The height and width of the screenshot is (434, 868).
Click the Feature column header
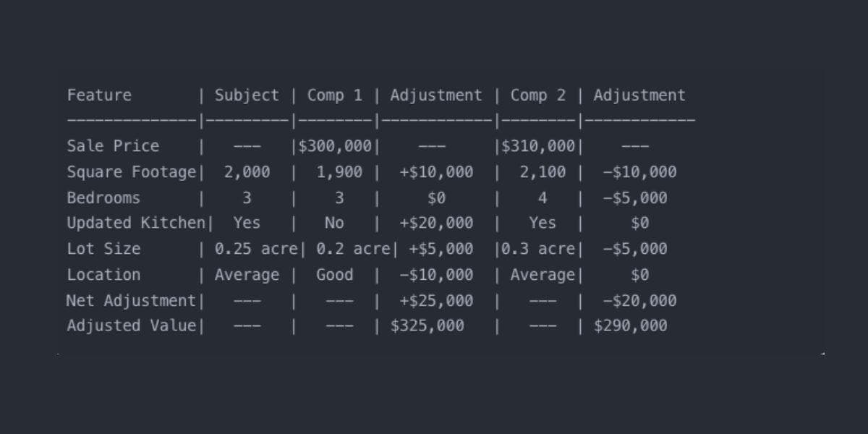click(x=99, y=95)
